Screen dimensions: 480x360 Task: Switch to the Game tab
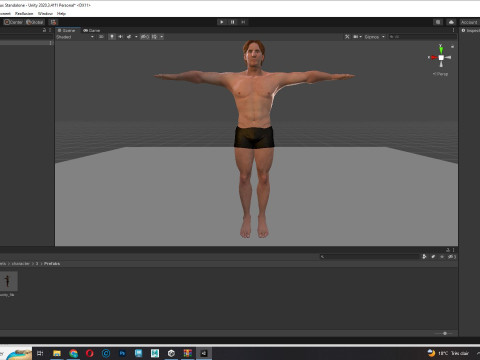click(92, 30)
